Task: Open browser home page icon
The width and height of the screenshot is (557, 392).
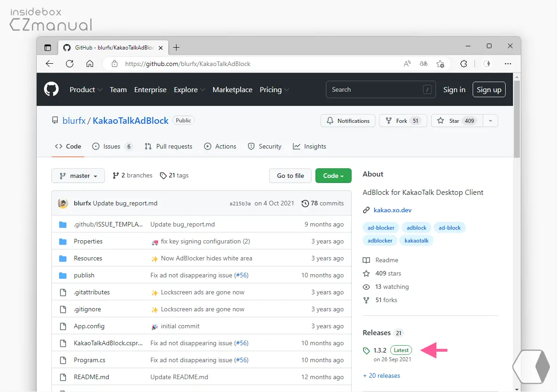Action: click(90, 64)
